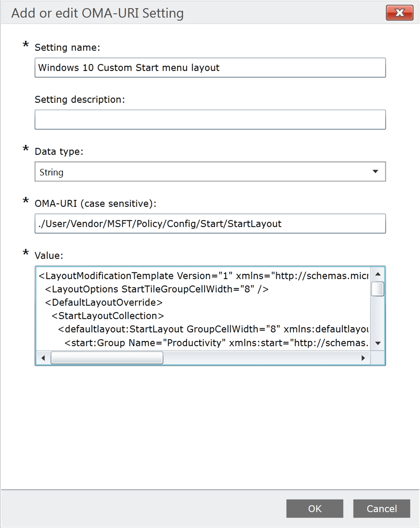Click the DefaultLayoutOverride XML line
Screen dimensions: 420x528
coord(104,303)
